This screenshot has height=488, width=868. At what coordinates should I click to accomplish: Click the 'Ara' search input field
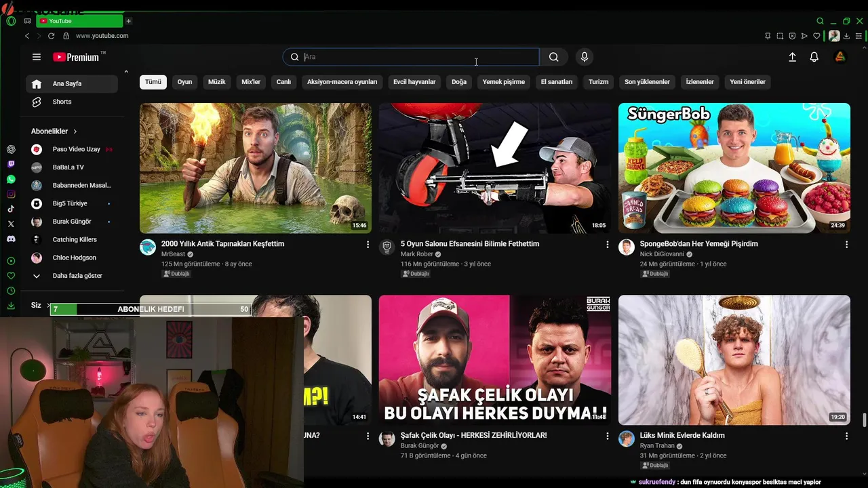point(411,57)
